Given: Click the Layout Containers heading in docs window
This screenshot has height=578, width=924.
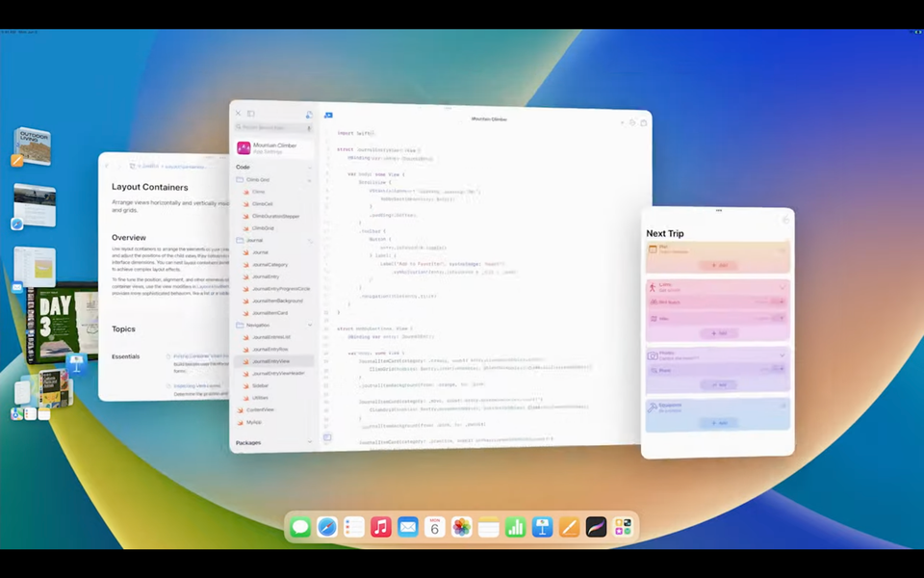Looking at the screenshot, I should 150,187.
